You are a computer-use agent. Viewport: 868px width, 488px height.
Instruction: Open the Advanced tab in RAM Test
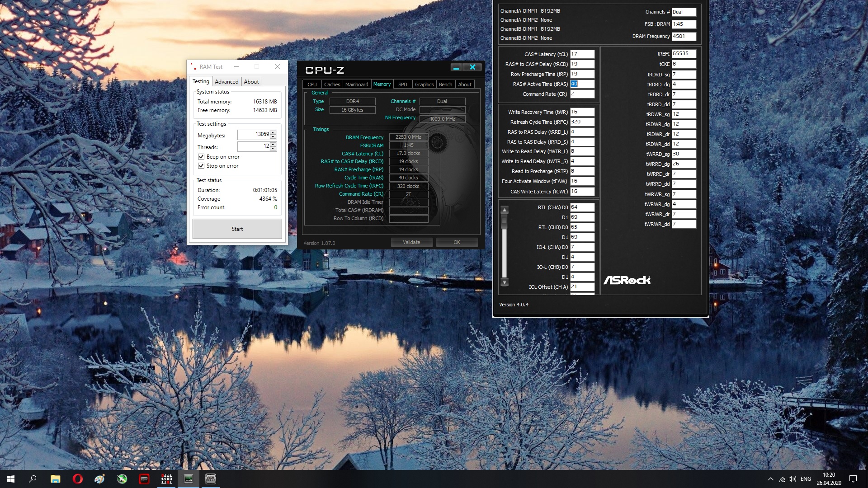226,82
